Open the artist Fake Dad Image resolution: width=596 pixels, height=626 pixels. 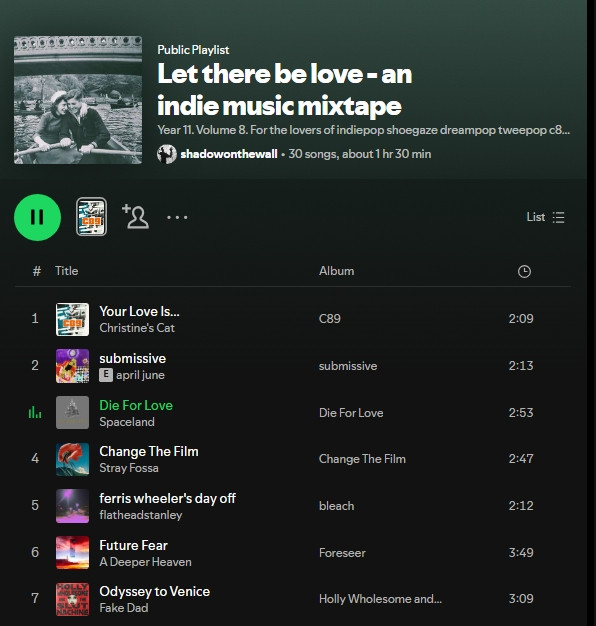point(124,608)
